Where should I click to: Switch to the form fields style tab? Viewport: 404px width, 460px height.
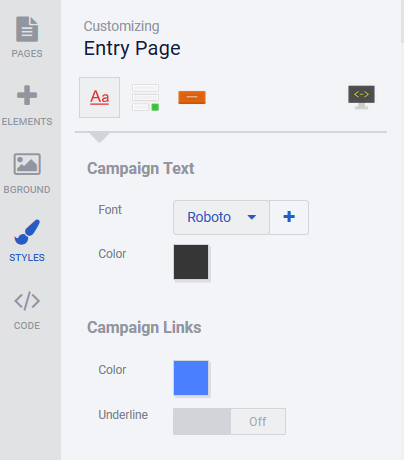tap(145, 97)
